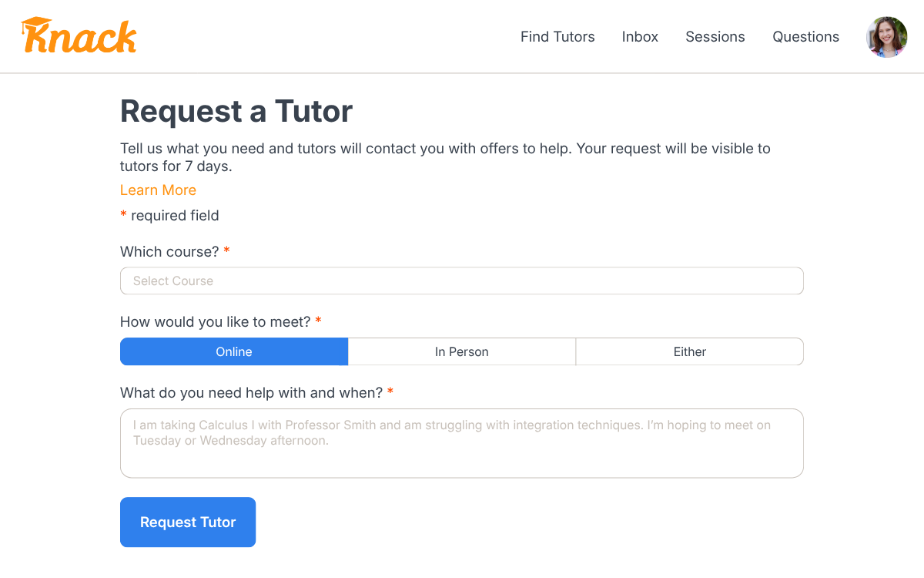Click the request visibility description paragraph
The width and height of the screenshot is (924, 578).
point(445,157)
